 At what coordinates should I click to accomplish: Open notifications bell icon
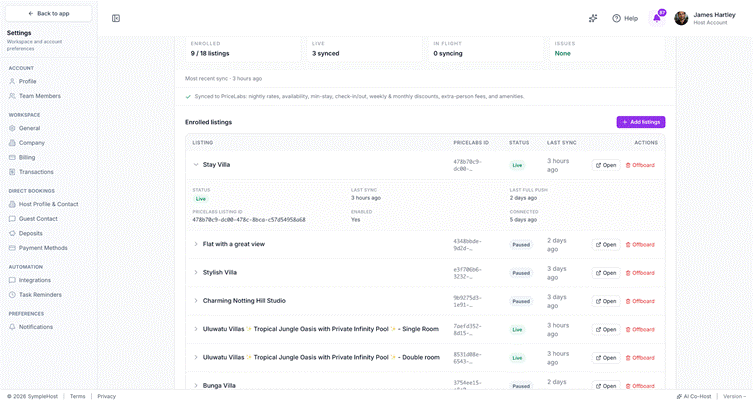click(656, 18)
